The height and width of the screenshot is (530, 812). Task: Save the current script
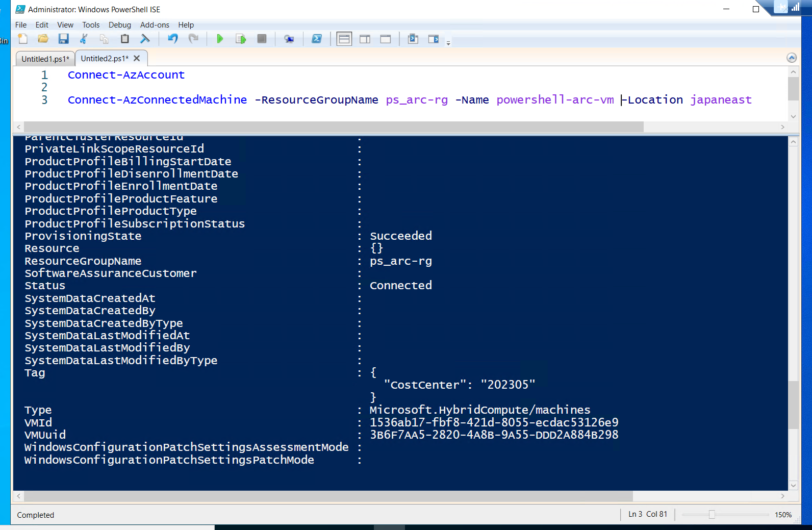point(64,39)
